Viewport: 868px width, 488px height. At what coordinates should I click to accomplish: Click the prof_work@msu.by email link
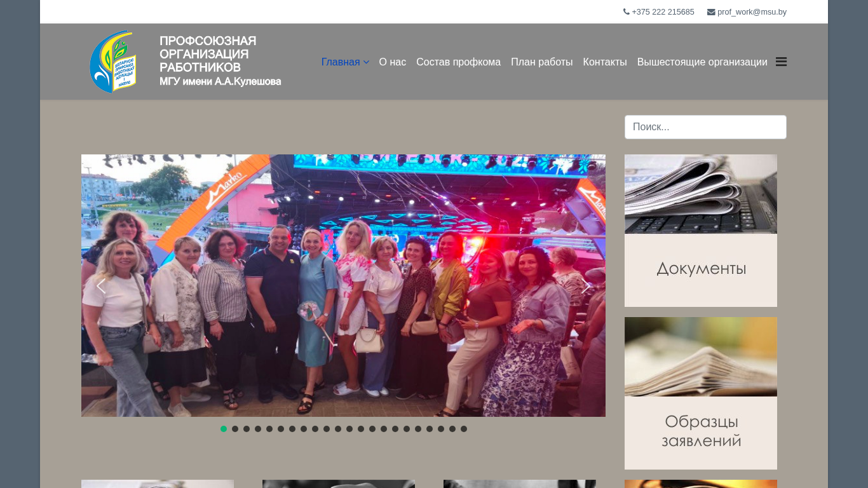pos(752,12)
